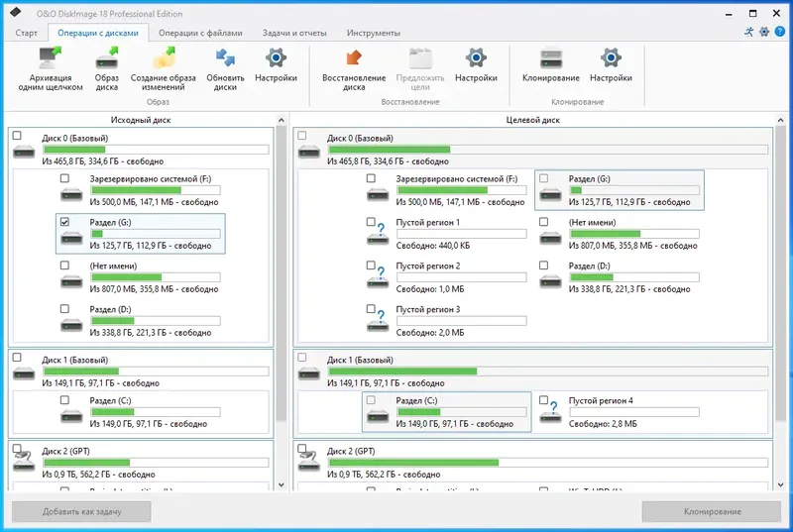
Task: Check source Зарезервировано системой (F:) checkbox
Action: (x=64, y=178)
